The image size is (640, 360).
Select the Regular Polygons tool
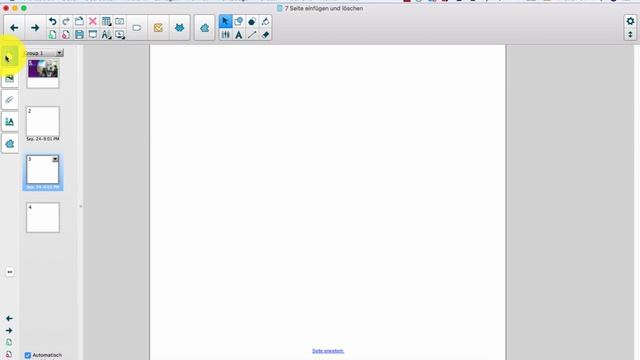pos(252,21)
